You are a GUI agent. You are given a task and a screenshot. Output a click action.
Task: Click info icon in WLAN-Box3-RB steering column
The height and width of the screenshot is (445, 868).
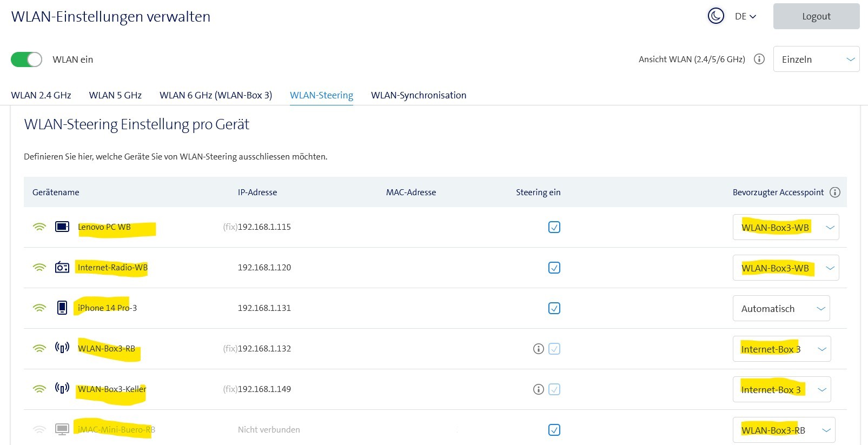[538, 349]
